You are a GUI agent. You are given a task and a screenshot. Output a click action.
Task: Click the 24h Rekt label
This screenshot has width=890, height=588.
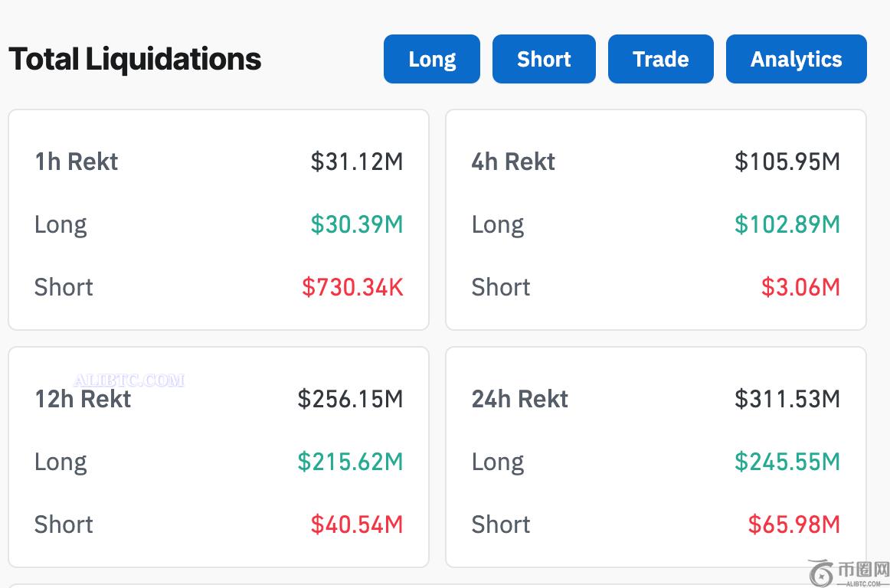point(520,399)
